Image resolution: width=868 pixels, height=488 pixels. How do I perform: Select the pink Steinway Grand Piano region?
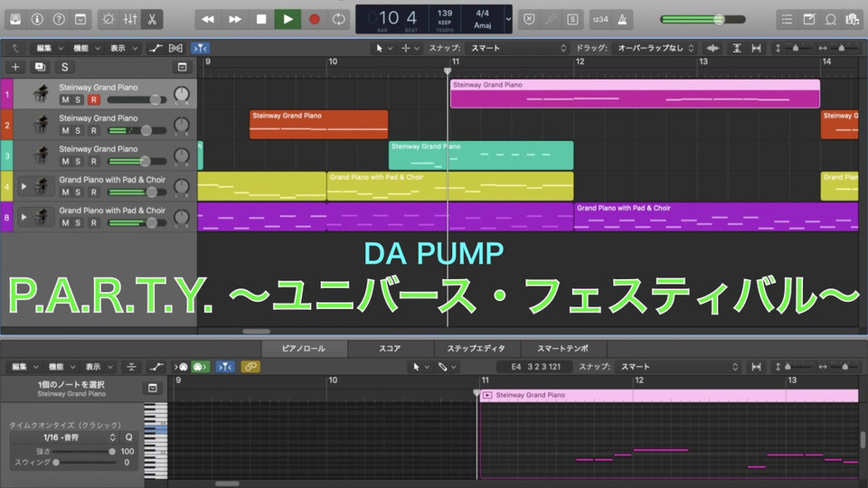coord(635,93)
